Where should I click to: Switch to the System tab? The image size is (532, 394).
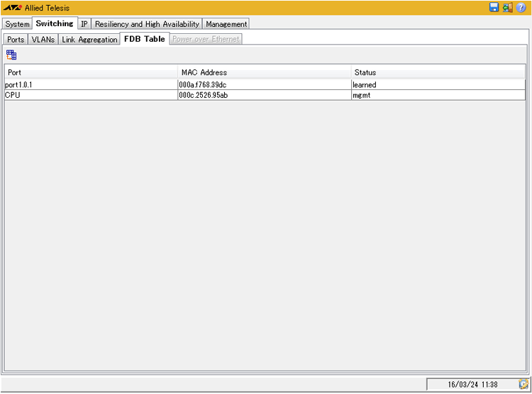point(17,24)
